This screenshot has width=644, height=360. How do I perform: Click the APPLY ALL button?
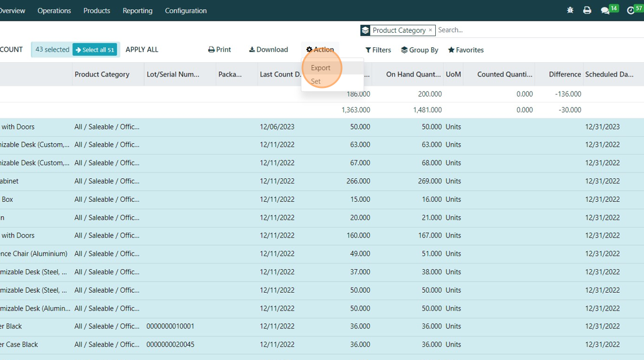point(142,50)
